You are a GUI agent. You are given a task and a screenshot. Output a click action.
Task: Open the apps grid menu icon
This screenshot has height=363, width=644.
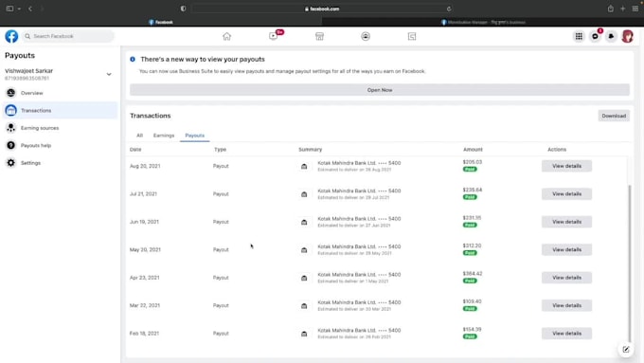(579, 36)
